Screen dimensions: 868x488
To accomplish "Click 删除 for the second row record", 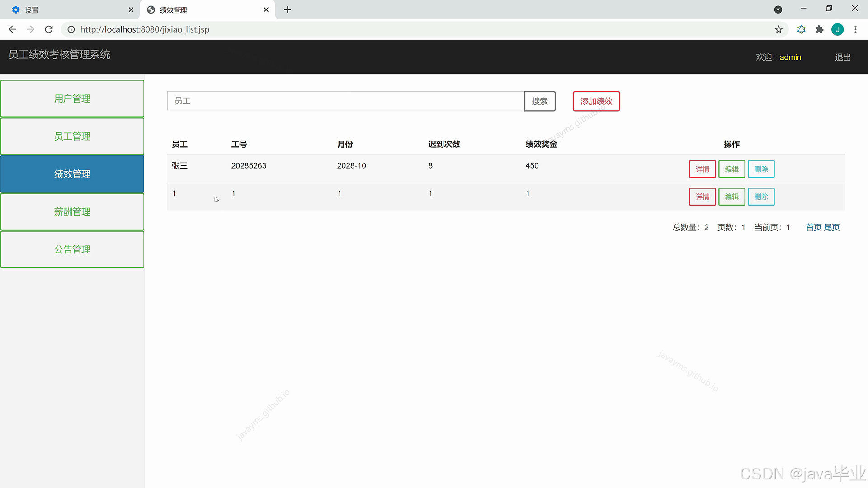I will [761, 197].
